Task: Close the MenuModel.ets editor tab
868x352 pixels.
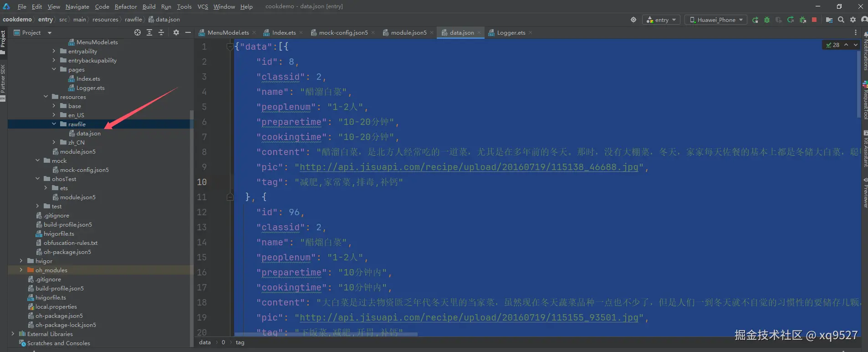Action: pos(254,33)
